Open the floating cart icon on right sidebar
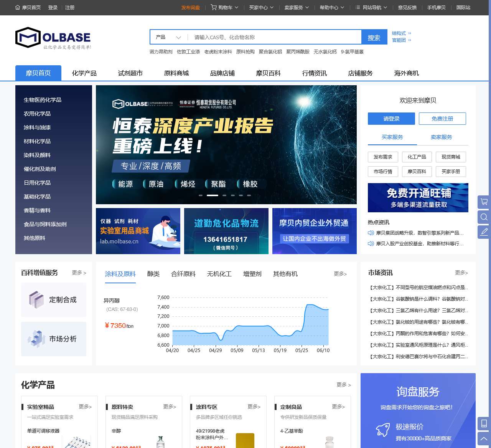 pos(484,202)
